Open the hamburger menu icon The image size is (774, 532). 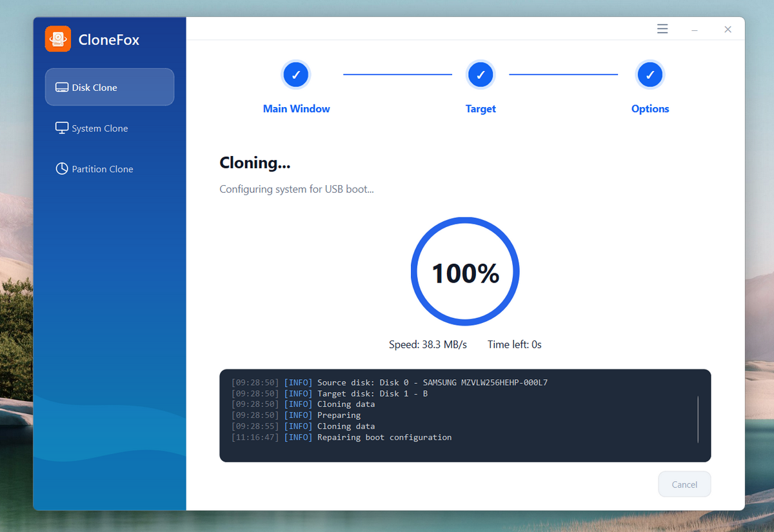tap(662, 29)
